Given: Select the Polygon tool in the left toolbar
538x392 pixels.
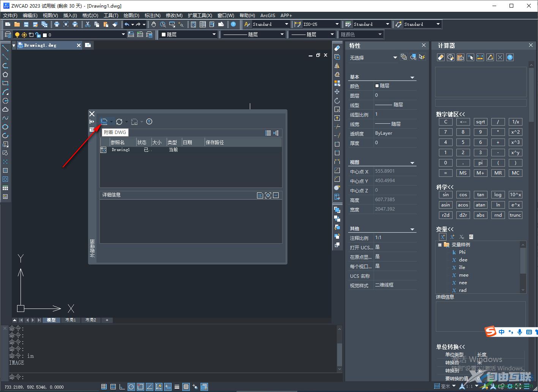Looking at the screenshot, I should pos(5,74).
